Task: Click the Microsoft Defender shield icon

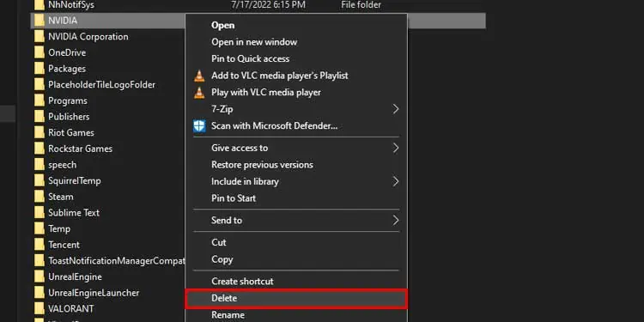Action: tap(199, 125)
